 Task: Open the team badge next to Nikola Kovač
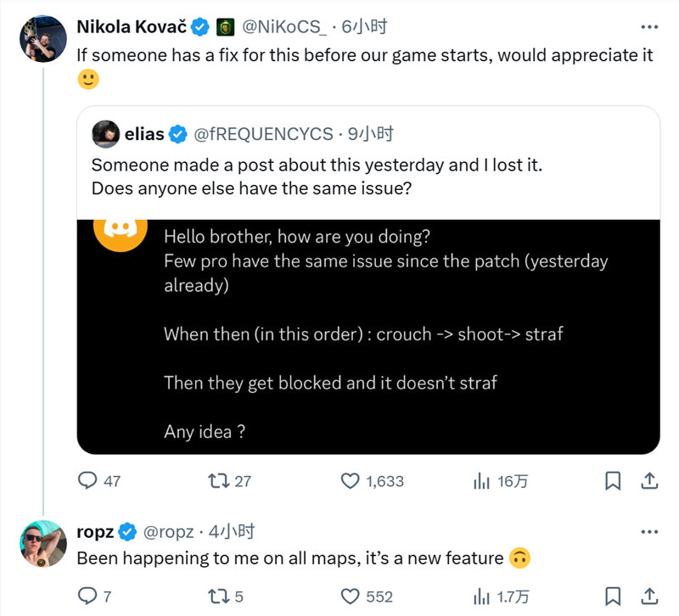[225, 27]
